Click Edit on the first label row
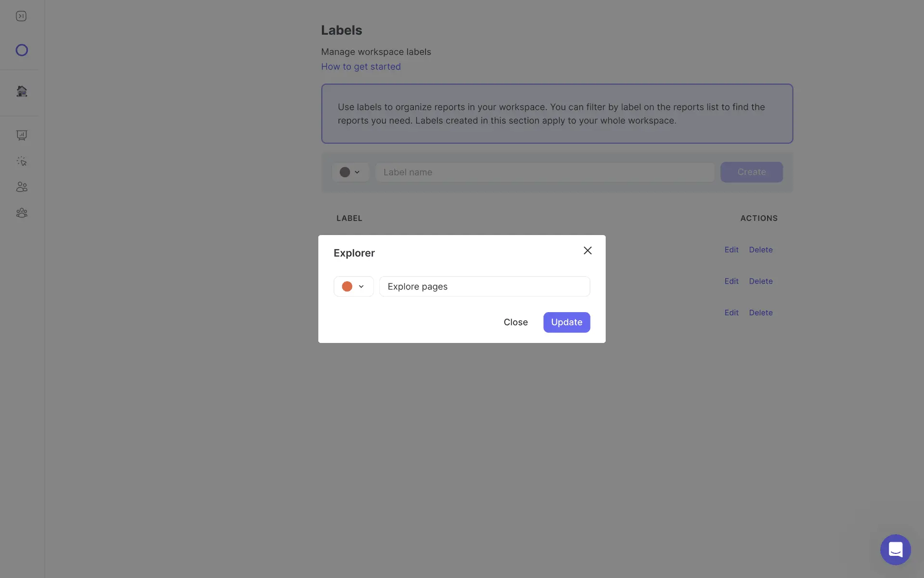924x578 pixels. 731,250
